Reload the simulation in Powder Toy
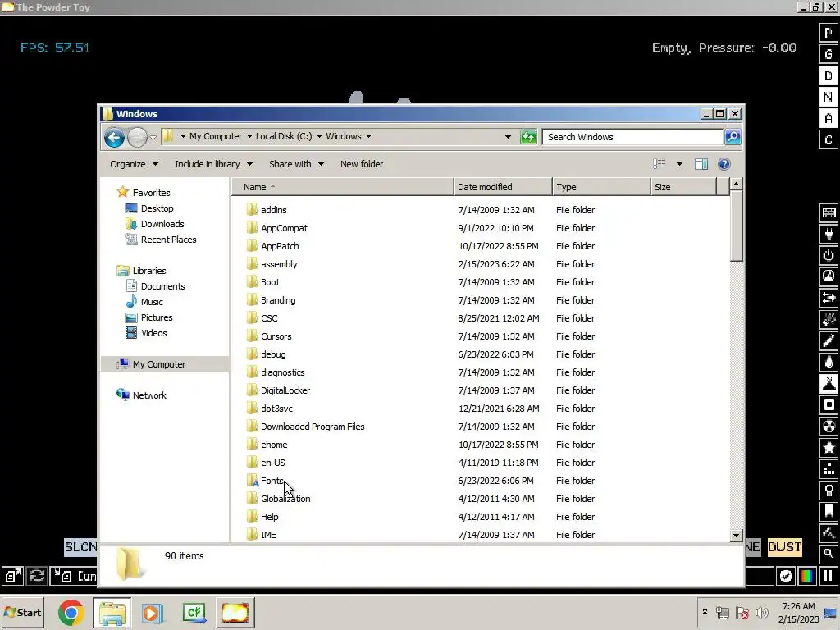Image resolution: width=840 pixels, height=630 pixels. (x=37, y=576)
